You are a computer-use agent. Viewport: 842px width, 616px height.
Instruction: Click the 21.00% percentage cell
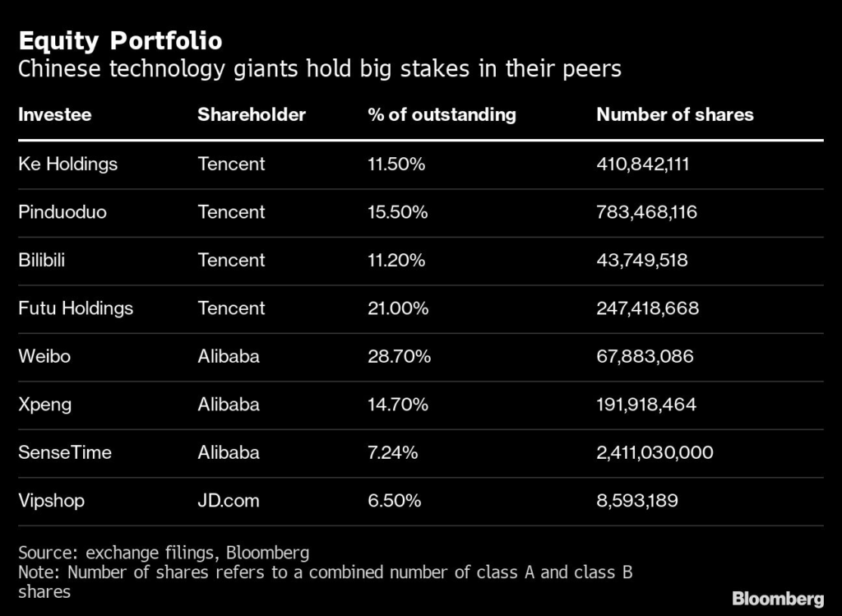coord(398,308)
